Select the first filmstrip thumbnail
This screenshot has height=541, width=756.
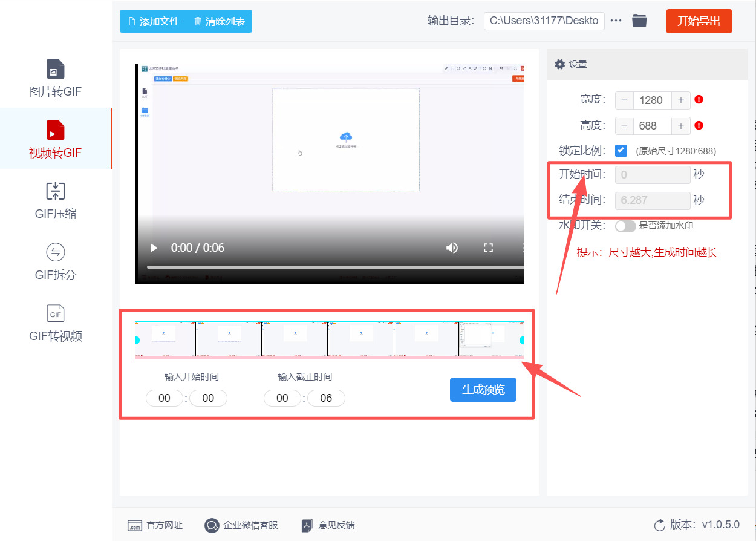(165, 339)
